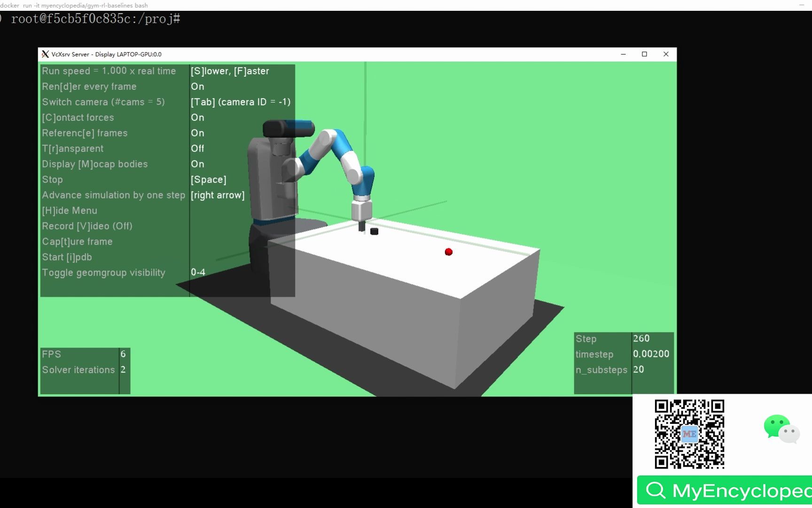
Task: Click the On value beside Ren[d]er every frame
Action: coord(197,87)
